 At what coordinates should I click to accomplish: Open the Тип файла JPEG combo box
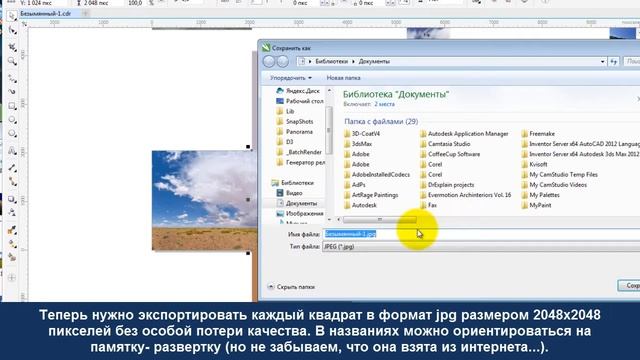481,247
